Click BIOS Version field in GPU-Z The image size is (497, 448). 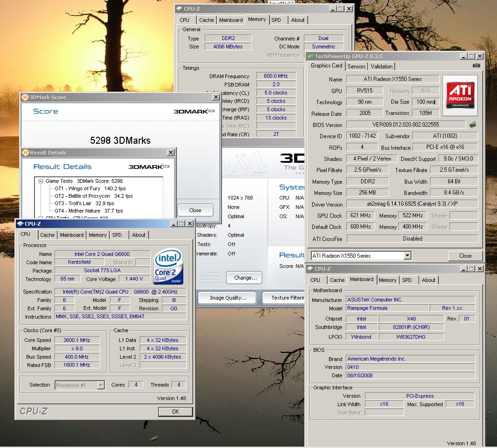coord(406,125)
